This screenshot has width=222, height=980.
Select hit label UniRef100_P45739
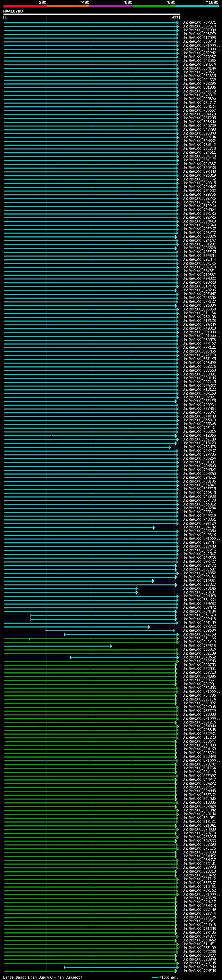pyautogui.click(x=199, y=125)
